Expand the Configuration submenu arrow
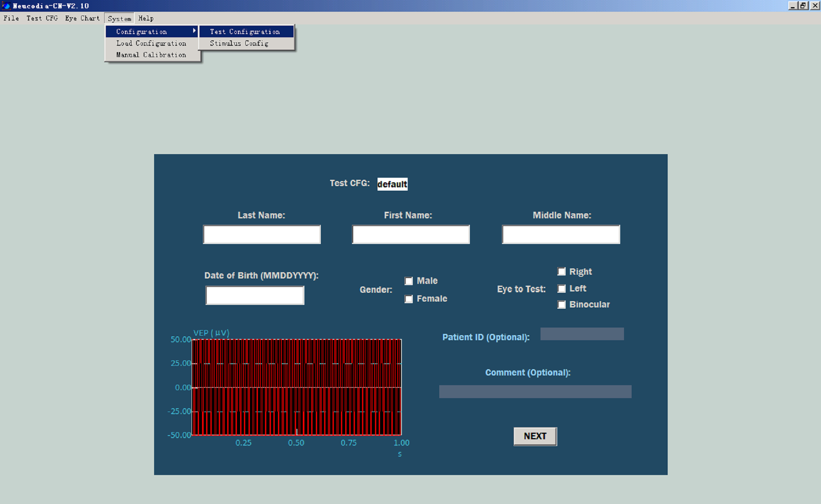 [194, 31]
